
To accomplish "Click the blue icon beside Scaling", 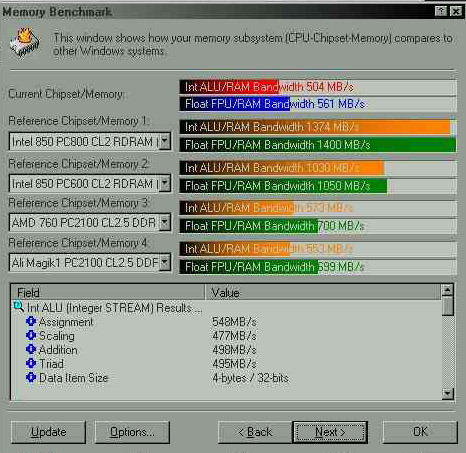I will tap(31, 335).
